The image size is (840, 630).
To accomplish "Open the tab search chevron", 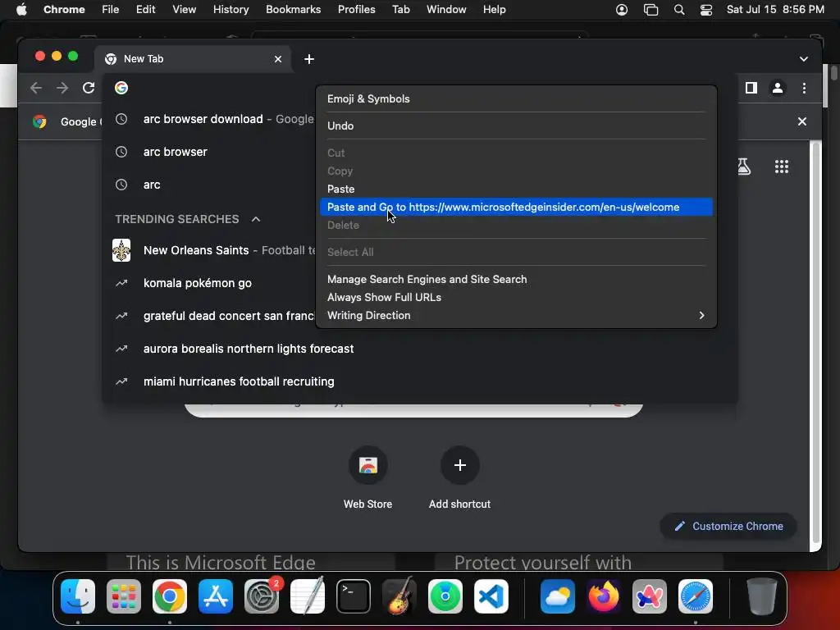I will pos(804,59).
